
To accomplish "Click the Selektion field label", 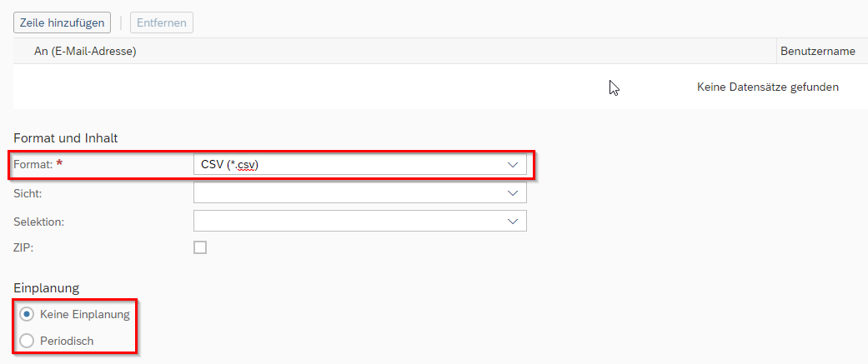I will pyautogui.click(x=38, y=222).
